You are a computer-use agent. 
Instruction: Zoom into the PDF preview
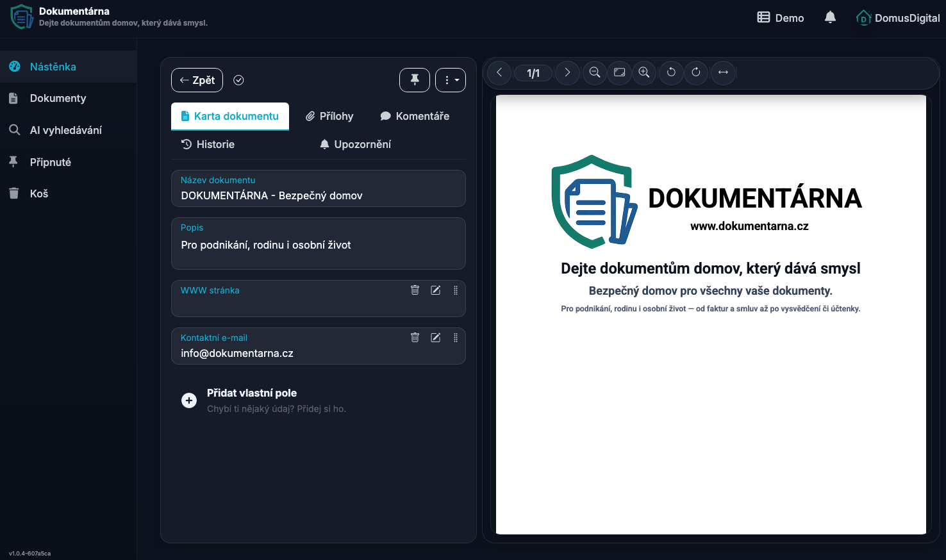pos(644,72)
